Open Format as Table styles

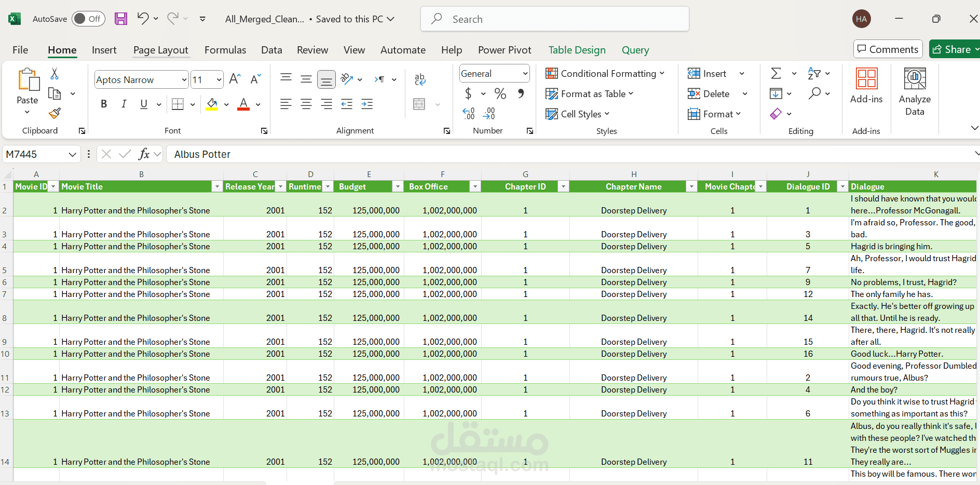(x=590, y=93)
